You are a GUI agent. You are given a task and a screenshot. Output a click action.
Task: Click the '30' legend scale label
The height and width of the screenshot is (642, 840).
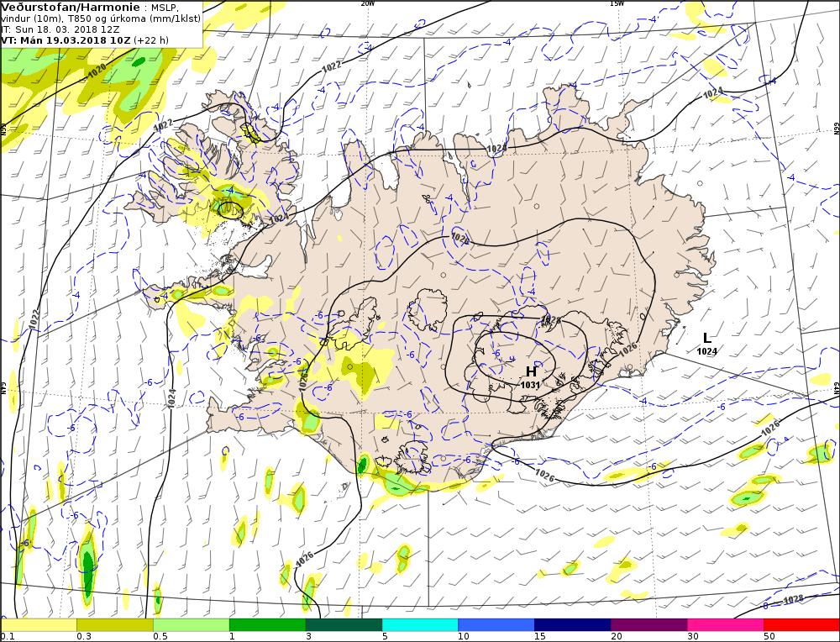tap(693, 637)
